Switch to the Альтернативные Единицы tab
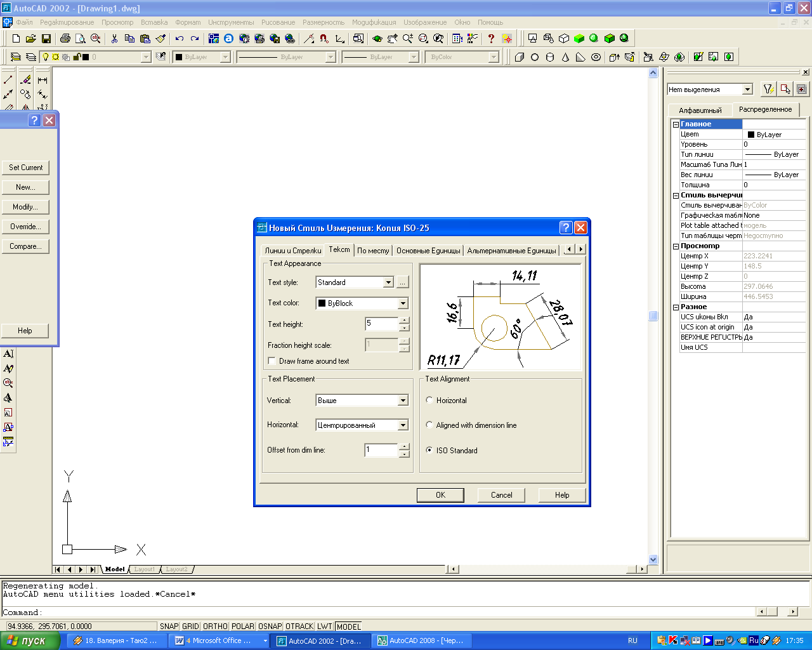This screenshot has height=650, width=812. coord(511,251)
